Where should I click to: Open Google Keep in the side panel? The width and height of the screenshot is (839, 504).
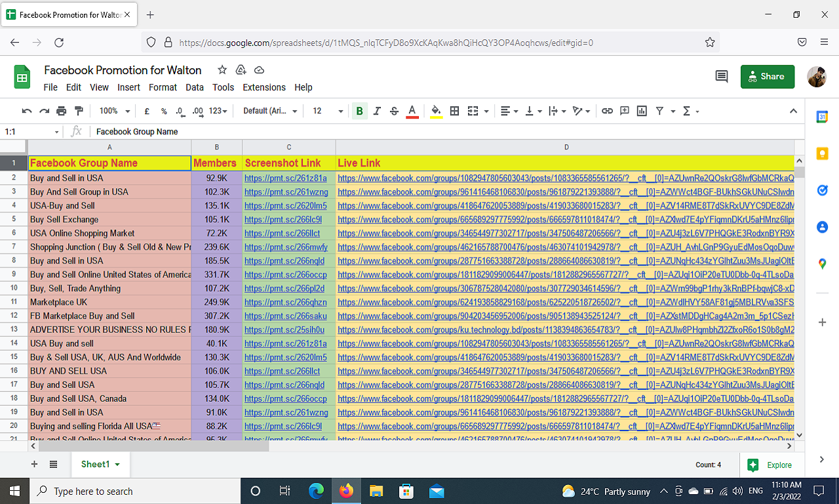point(823,153)
